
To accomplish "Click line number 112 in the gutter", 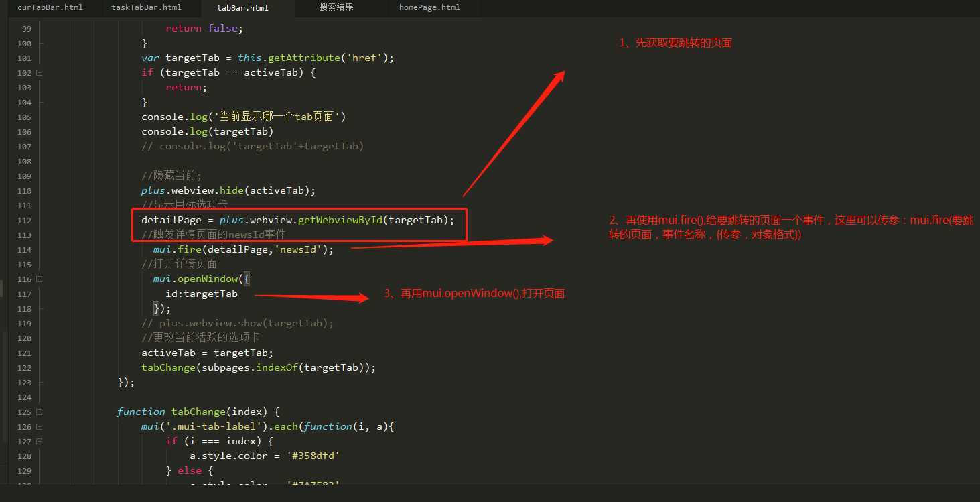I will point(25,220).
